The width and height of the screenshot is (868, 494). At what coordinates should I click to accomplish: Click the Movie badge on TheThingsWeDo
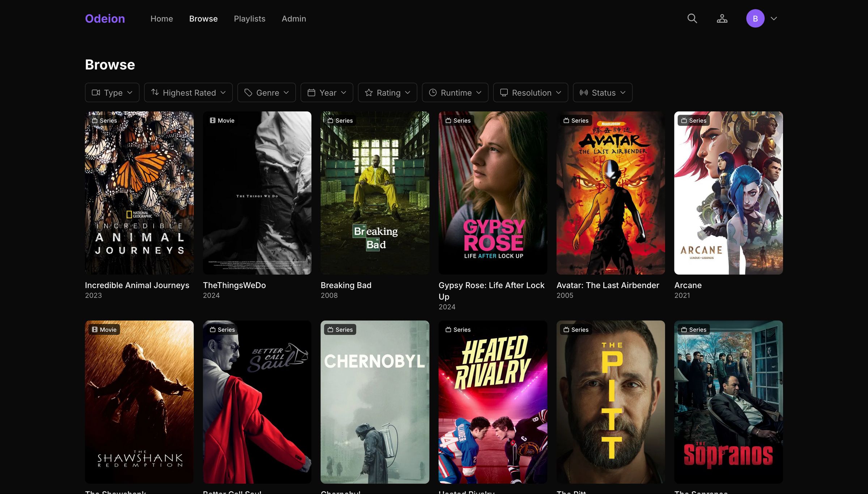point(222,121)
